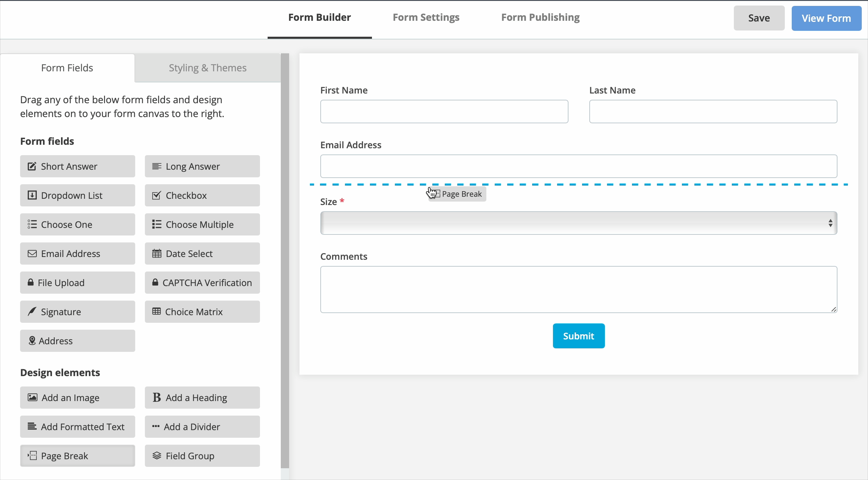Select the Email Address field button

tap(78, 254)
